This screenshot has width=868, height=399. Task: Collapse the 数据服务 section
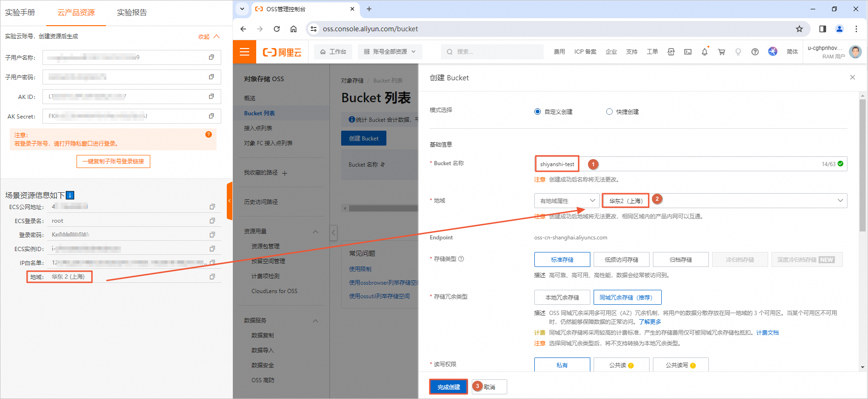coord(315,321)
